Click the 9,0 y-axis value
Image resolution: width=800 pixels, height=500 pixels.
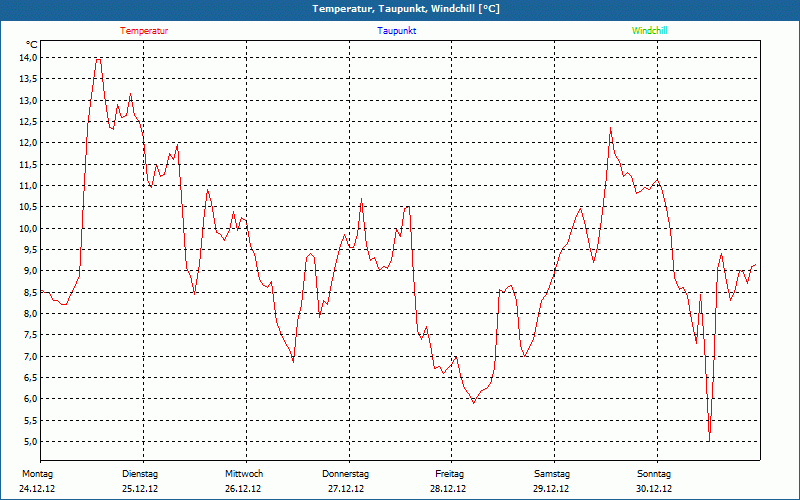pos(31,271)
